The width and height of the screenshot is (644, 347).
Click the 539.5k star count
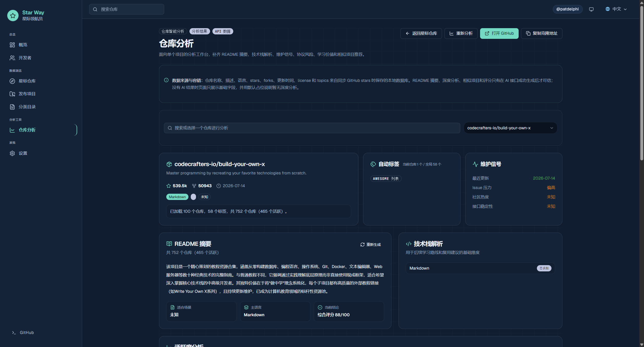click(x=180, y=186)
